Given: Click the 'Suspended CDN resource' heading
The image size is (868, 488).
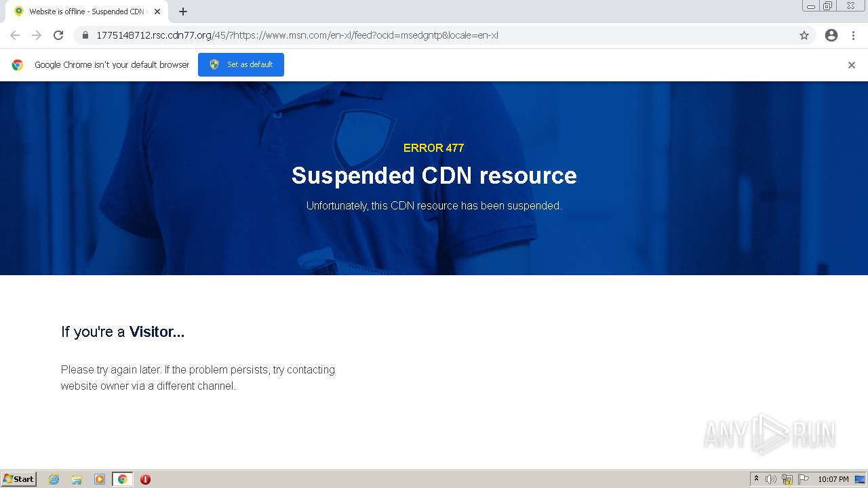Looking at the screenshot, I should pyautogui.click(x=434, y=176).
